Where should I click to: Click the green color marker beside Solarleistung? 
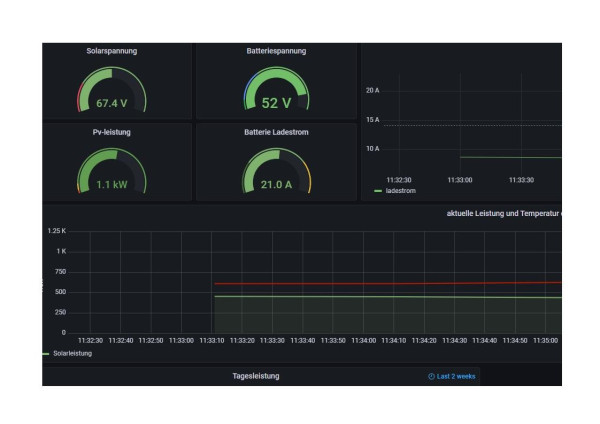pyautogui.click(x=45, y=353)
